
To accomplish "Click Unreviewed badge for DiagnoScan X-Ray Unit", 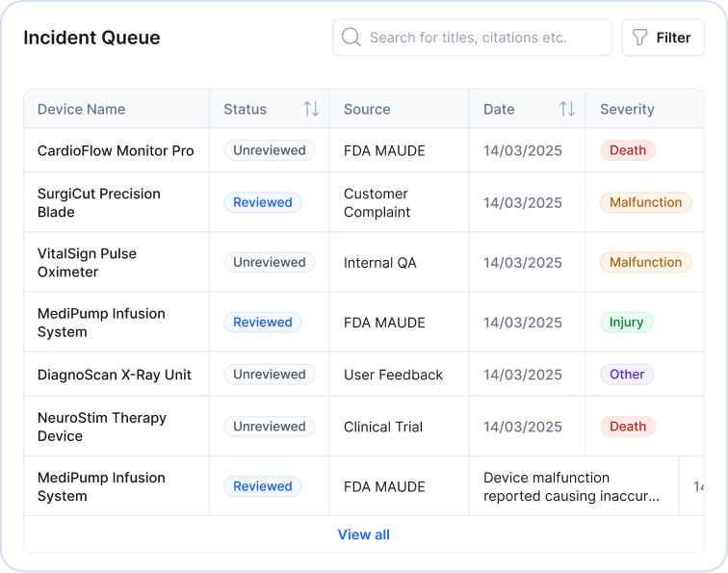I will pos(270,375).
